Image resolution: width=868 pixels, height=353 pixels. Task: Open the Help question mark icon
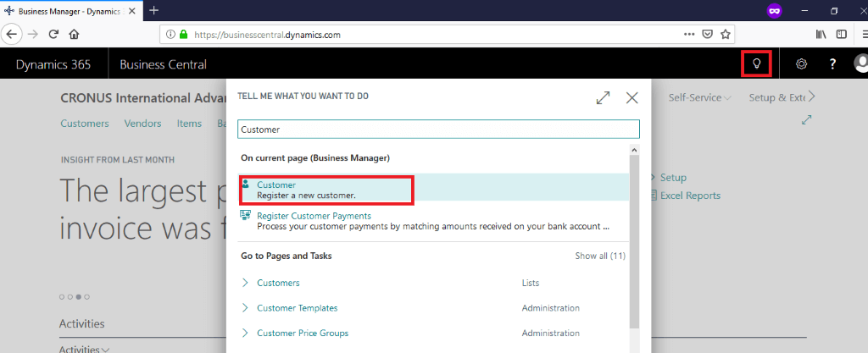(832, 64)
